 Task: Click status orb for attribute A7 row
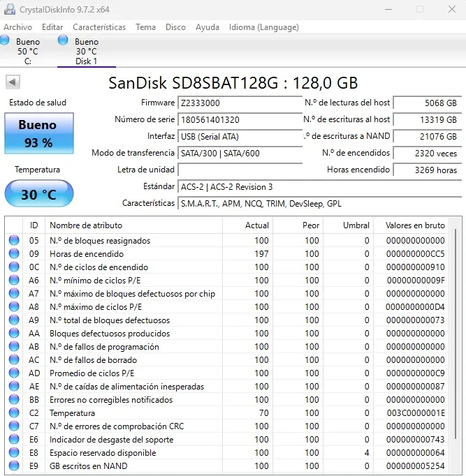(x=14, y=293)
